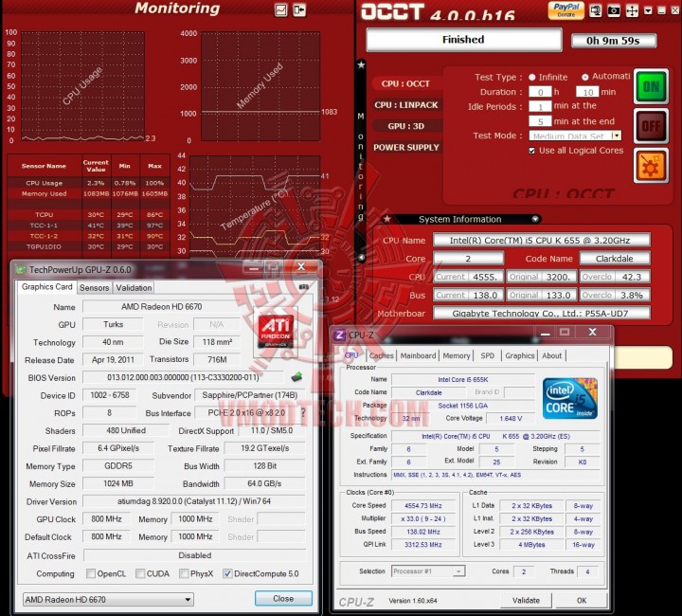This screenshot has height=616, width=682.
Task: Open the small down-arrow menu in OCCT title bar
Action: pyautogui.click(x=649, y=10)
